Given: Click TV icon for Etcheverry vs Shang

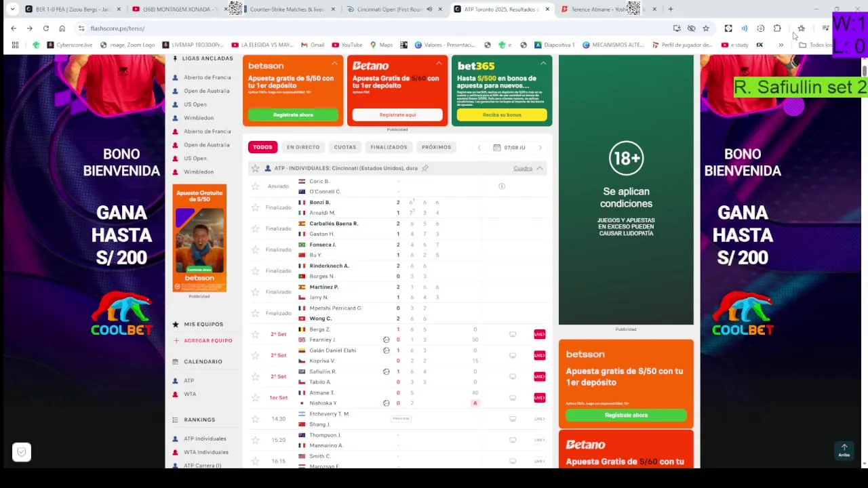Looking at the screenshot, I should click(513, 419).
